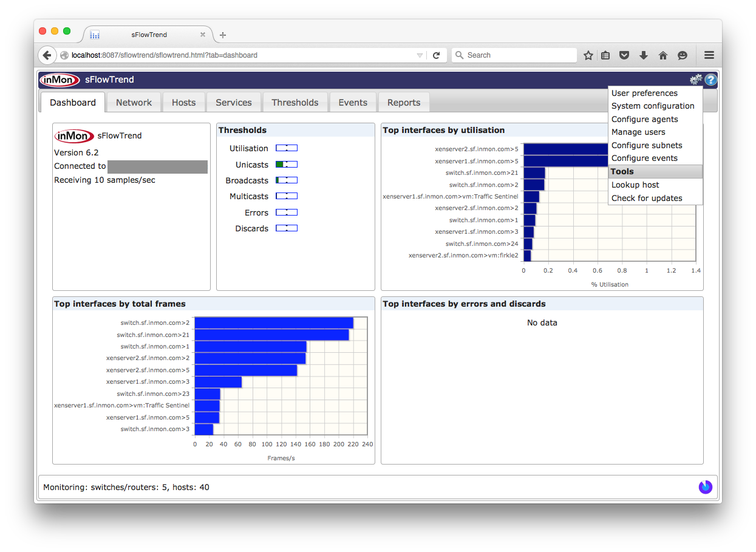Image resolution: width=756 pixels, height=552 pixels.
Task: Select User preferences from menu
Action: tap(655, 93)
